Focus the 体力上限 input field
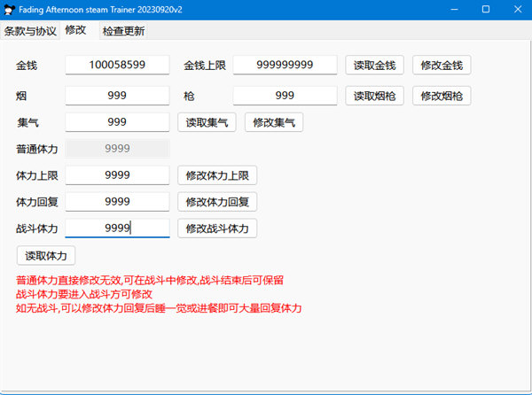The height and width of the screenshot is (395, 532). (117, 175)
